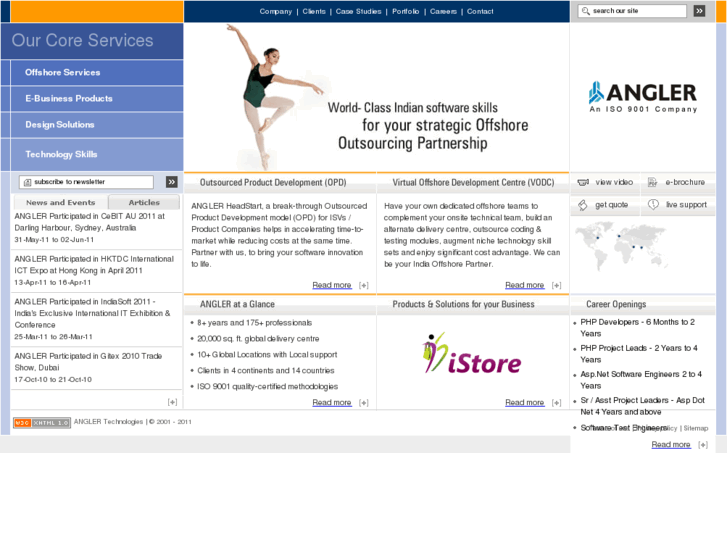Image resolution: width=727 pixels, height=545 pixels.
Task: Open the Contact menu item
Action: click(480, 11)
